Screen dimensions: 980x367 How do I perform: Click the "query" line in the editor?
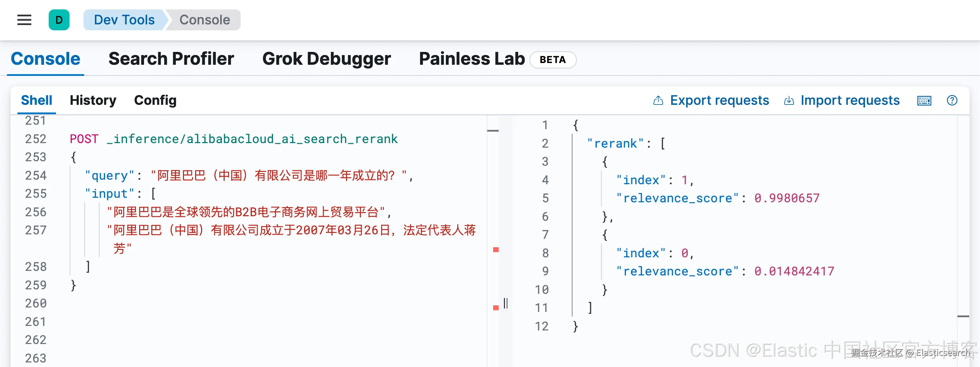coord(249,175)
